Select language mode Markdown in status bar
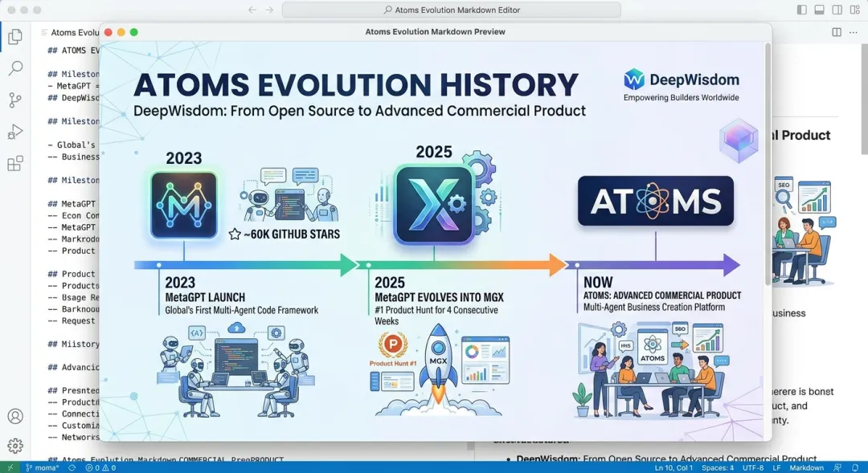Viewport: 868px width, 473px height. (x=806, y=467)
